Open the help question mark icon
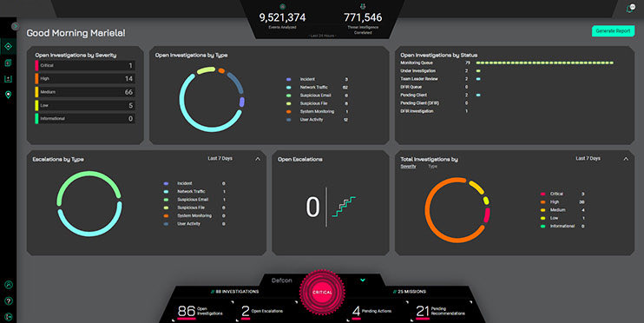This screenshot has height=323, width=644. tap(8, 301)
